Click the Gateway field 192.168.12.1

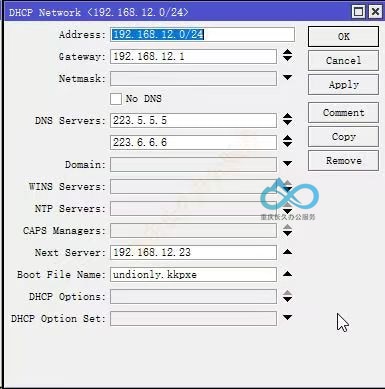click(x=193, y=56)
